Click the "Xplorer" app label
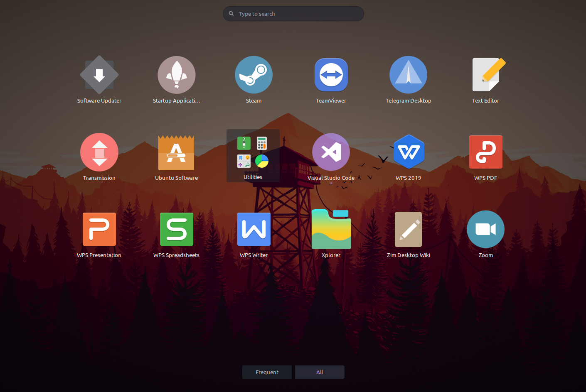Viewport: 586px width, 392px height. 331,255
